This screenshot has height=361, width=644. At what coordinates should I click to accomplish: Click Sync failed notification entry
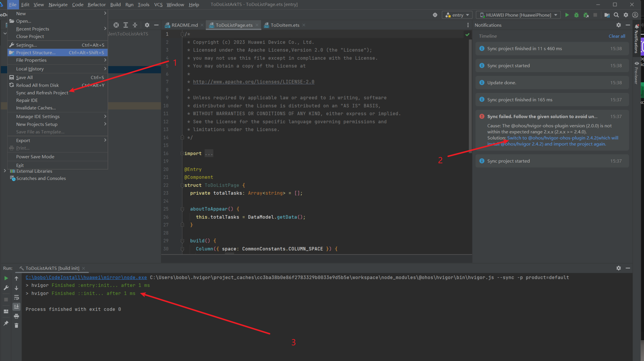552,130
